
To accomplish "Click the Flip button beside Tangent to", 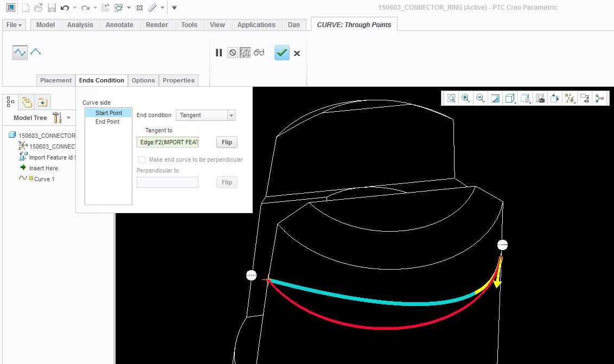I will click(x=227, y=142).
